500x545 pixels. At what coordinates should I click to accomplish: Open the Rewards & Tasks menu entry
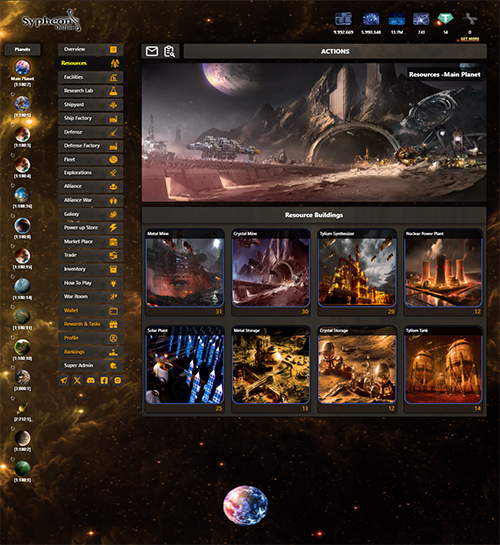91,324
